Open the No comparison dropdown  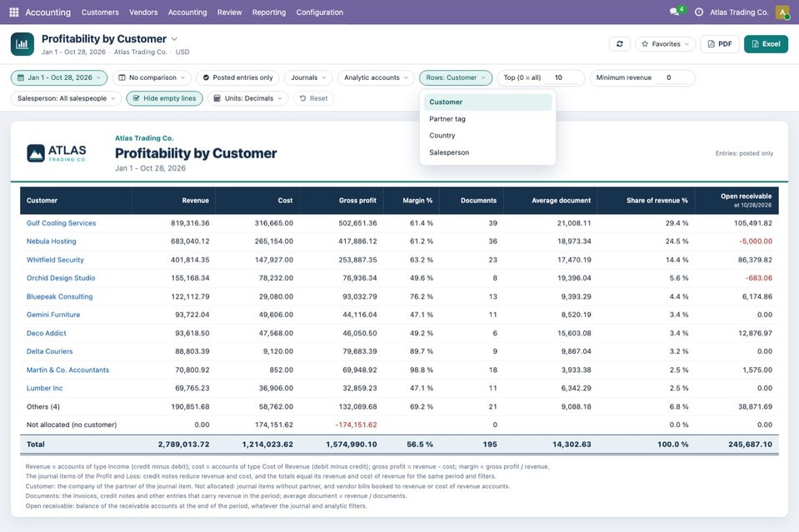pos(152,77)
